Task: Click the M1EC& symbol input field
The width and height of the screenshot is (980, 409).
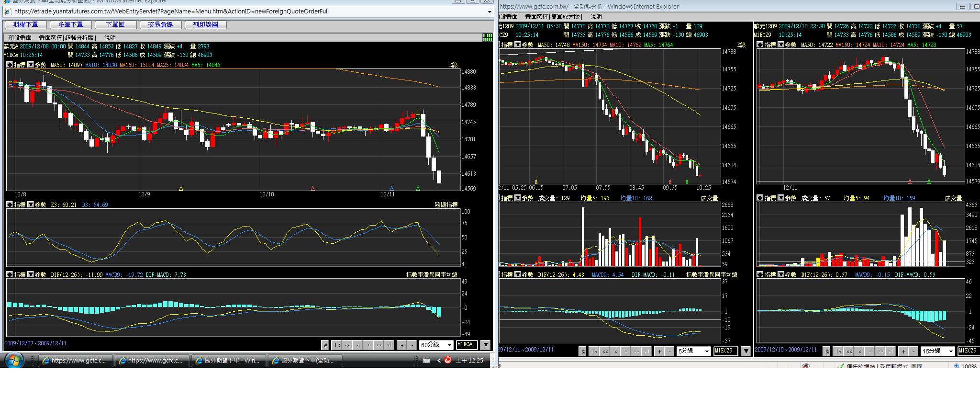Action: click(x=467, y=345)
